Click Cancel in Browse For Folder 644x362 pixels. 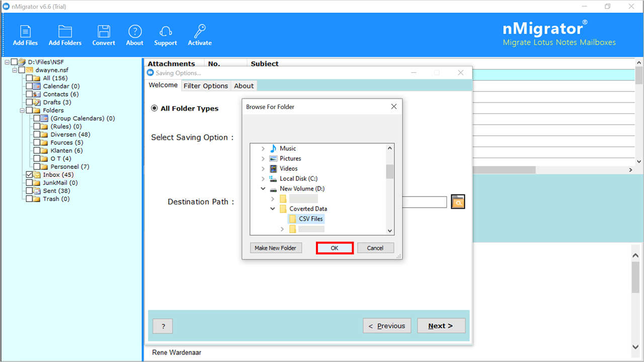375,248
